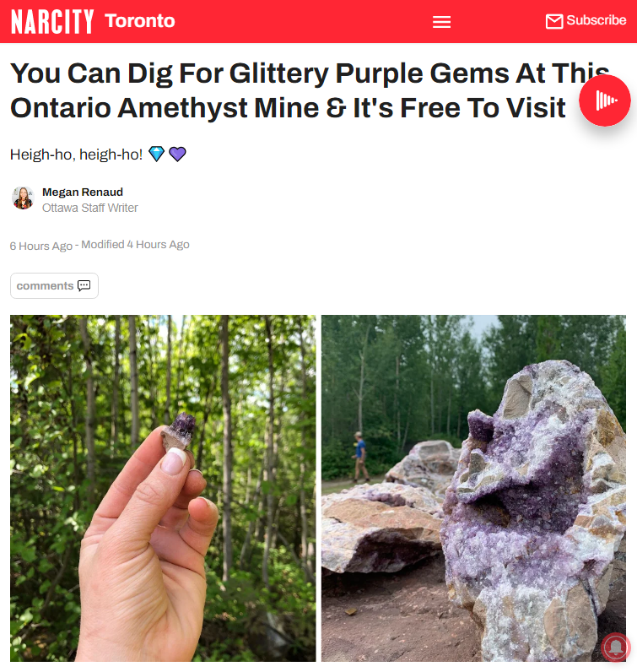
Task: Click the 6 Hours Ago publish time
Action: [41, 246]
